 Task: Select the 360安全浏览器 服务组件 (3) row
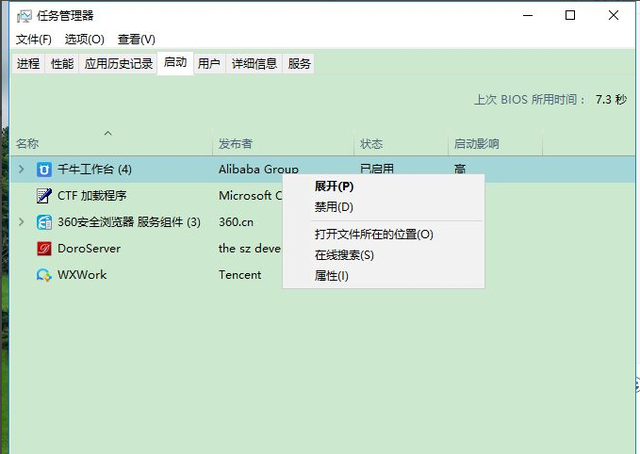coord(322,222)
